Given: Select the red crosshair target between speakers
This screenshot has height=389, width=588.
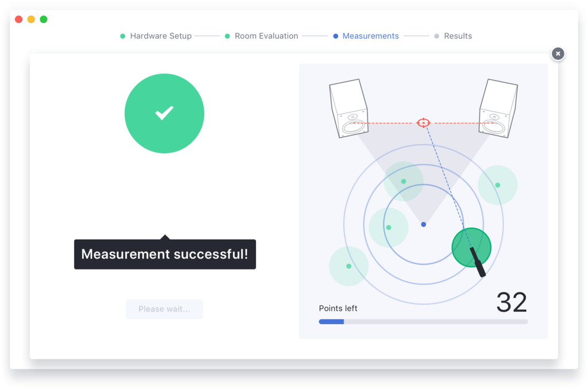Looking at the screenshot, I should coord(423,122).
